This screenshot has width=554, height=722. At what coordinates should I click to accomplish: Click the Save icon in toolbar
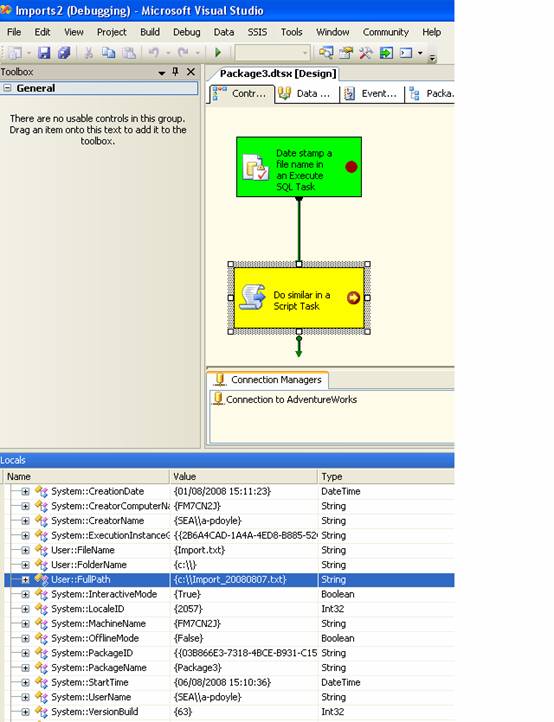(x=44, y=53)
